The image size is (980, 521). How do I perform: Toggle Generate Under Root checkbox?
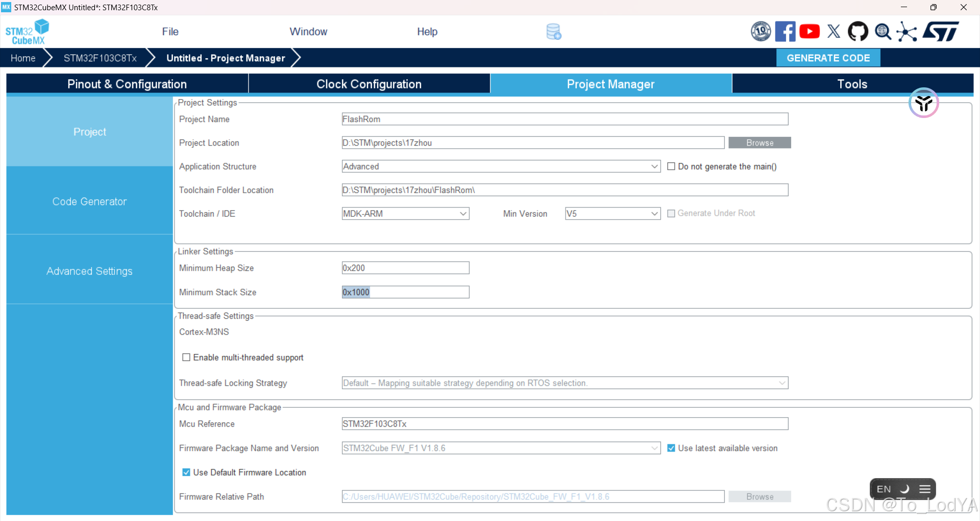[671, 214]
